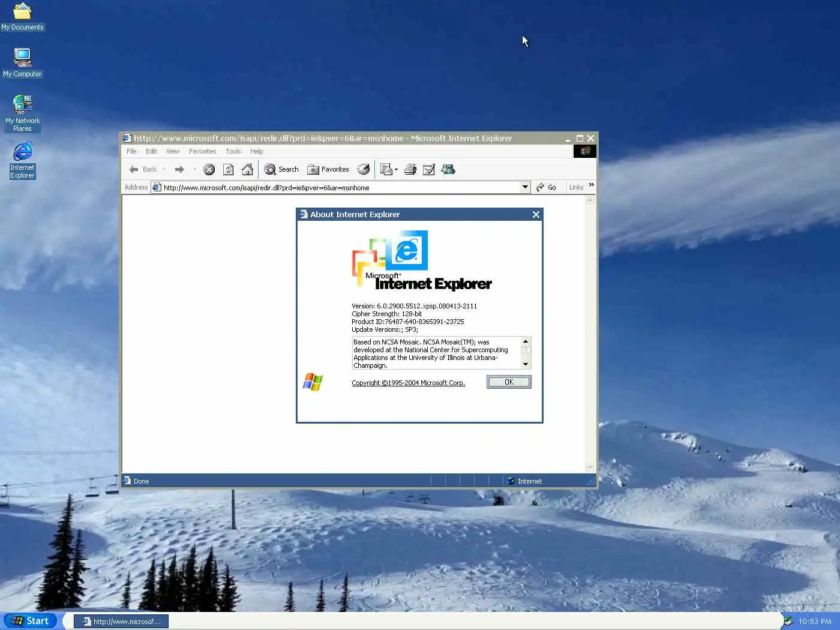Click OK in About Internet Explorer dialog
The height and width of the screenshot is (630, 840).
509,382
